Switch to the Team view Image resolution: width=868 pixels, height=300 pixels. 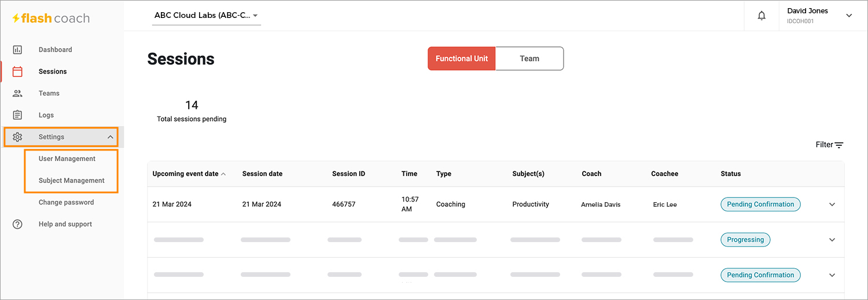tap(529, 58)
